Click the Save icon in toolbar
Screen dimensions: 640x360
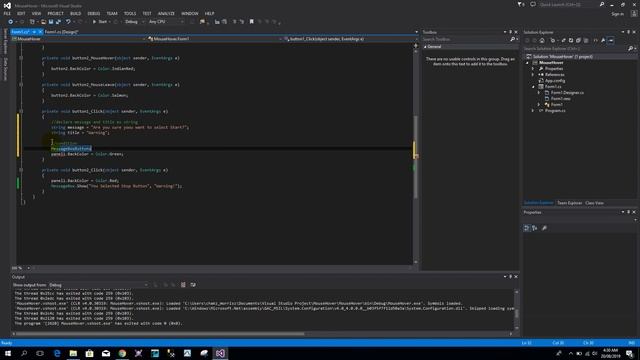51,22
